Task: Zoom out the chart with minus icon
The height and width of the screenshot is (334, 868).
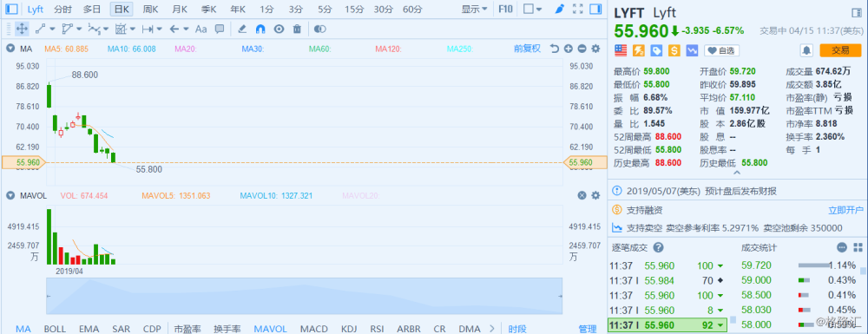Action: click(582, 49)
